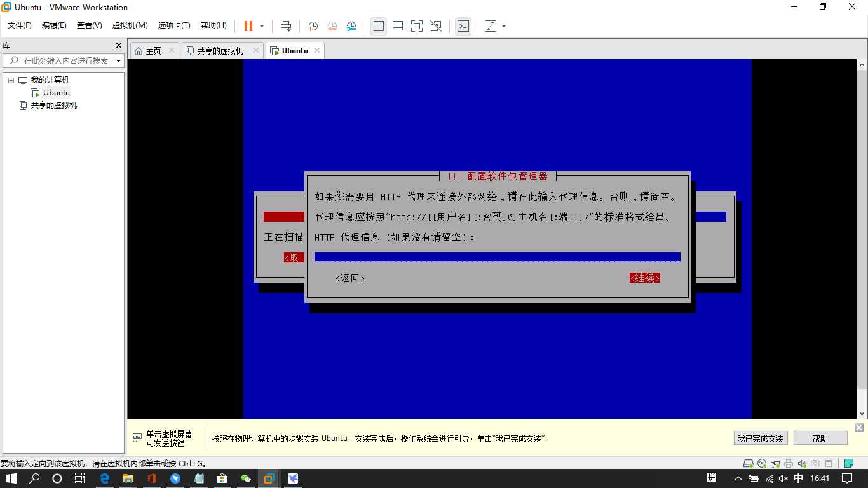
Task: Open the 查看(V) menu
Action: tap(89, 25)
